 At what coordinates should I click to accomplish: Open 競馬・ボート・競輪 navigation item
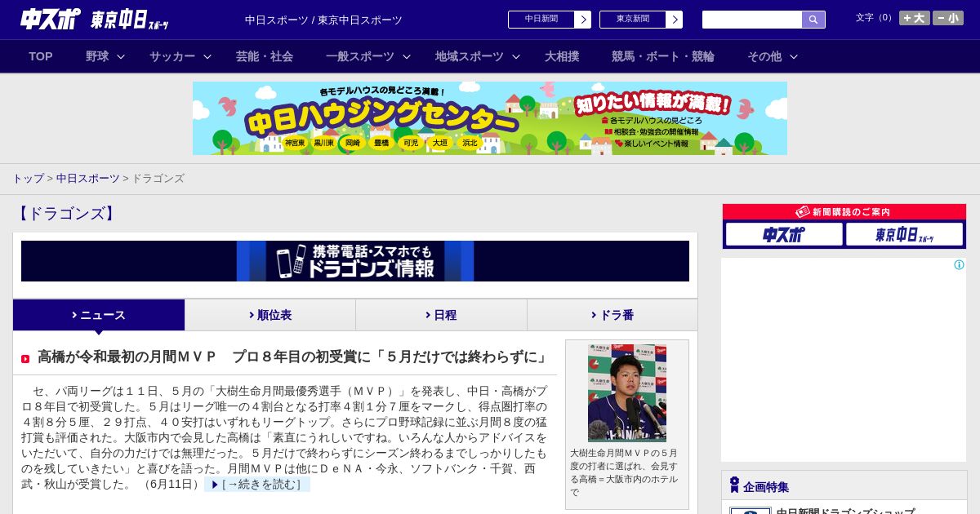point(663,56)
